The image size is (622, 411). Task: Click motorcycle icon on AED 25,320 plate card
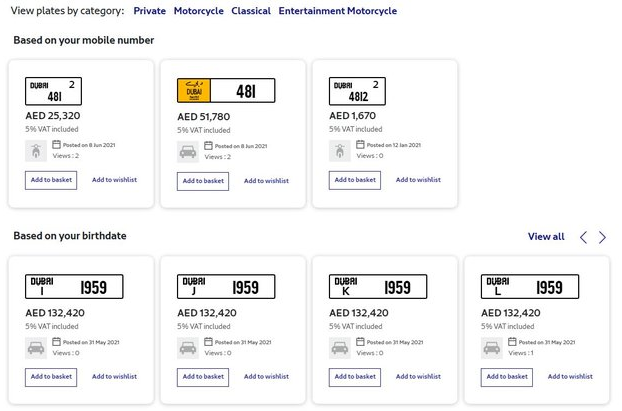(x=35, y=151)
